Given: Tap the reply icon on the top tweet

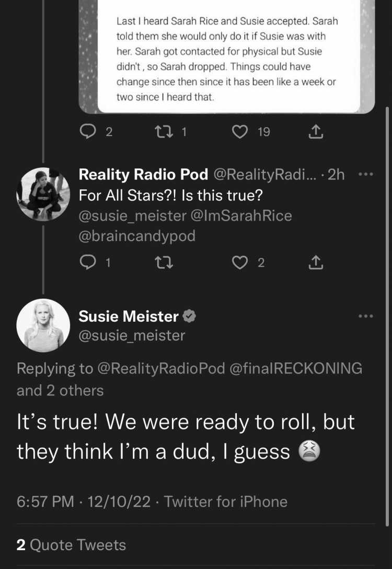Looking at the screenshot, I should tap(87, 132).
